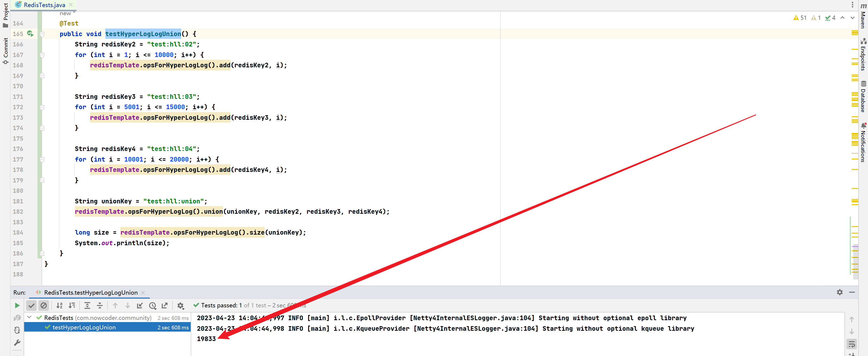This screenshot has width=868, height=356.
Task: Open the Database tool window
Action: coord(863,96)
